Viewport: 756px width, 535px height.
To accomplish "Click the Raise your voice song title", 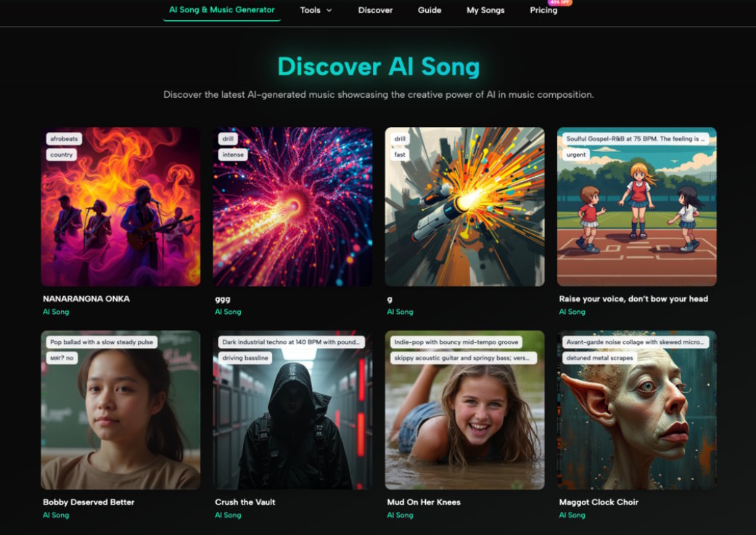I will 633,299.
